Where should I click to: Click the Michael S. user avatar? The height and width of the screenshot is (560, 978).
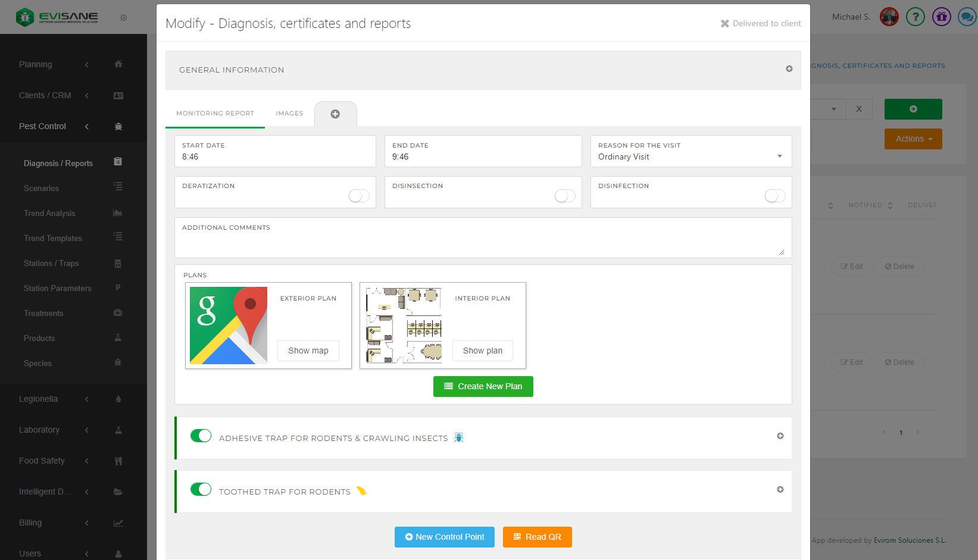click(x=889, y=17)
